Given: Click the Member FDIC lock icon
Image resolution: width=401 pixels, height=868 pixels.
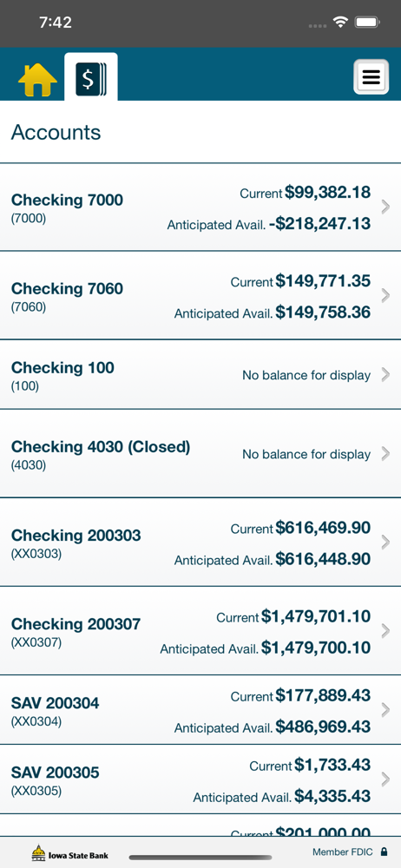Looking at the screenshot, I should [x=384, y=852].
